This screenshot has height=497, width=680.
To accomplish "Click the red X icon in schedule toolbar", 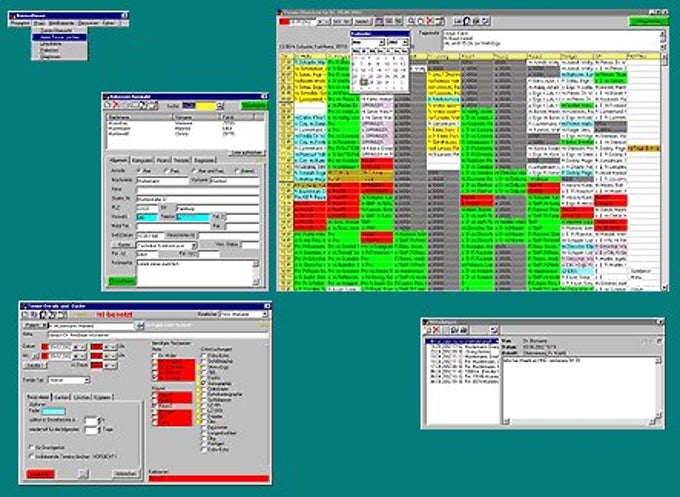I will [430, 21].
